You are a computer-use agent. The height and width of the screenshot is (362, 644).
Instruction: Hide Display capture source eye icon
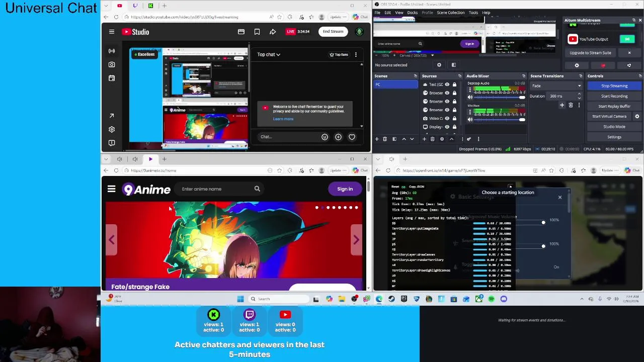click(447, 127)
